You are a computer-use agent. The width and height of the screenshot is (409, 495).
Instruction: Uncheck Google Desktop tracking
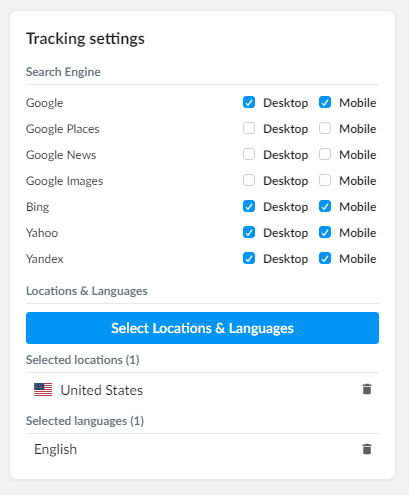[249, 102]
